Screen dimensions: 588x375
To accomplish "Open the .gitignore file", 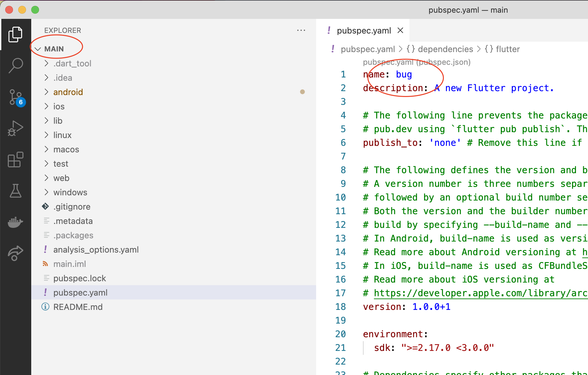I will (174, 207).
